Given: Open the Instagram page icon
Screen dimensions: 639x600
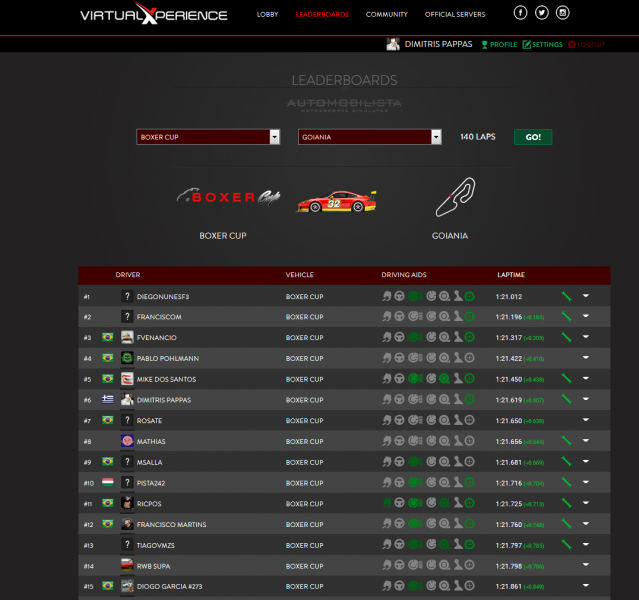Looking at the screenshot, I should 563,13.
